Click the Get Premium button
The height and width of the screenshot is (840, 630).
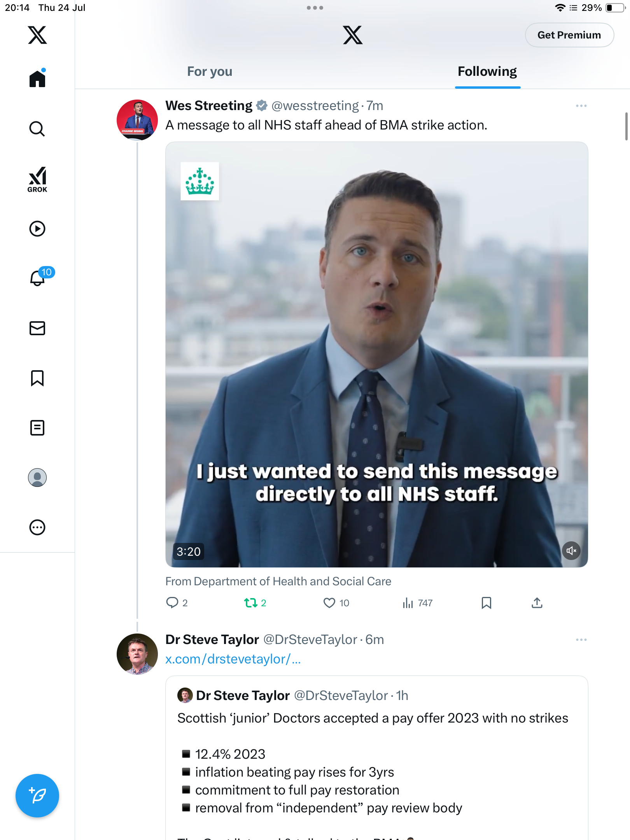pyautogui.click(x=569, y=35)
